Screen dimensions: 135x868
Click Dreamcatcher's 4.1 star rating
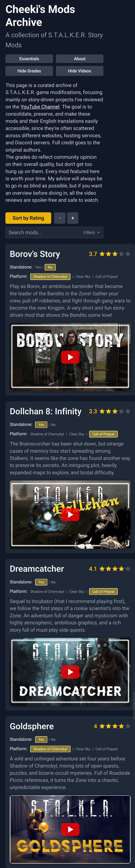pyautogui.click(x=109, y=569)
